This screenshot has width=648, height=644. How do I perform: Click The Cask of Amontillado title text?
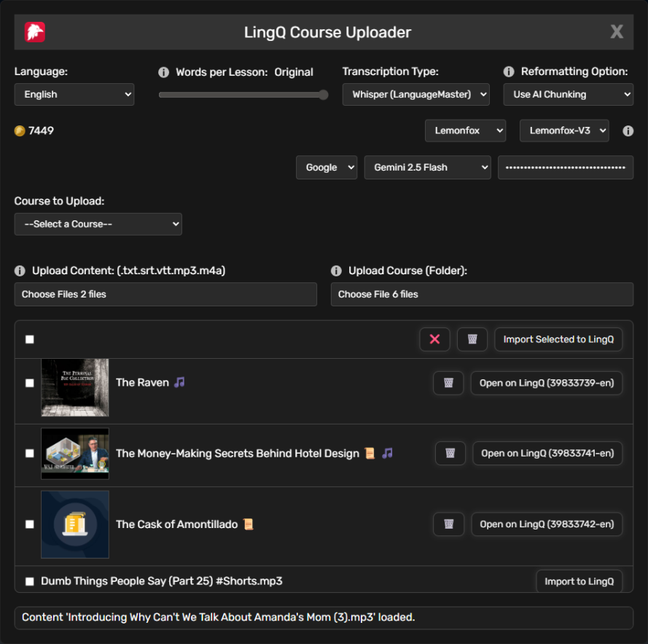[177, 524]
